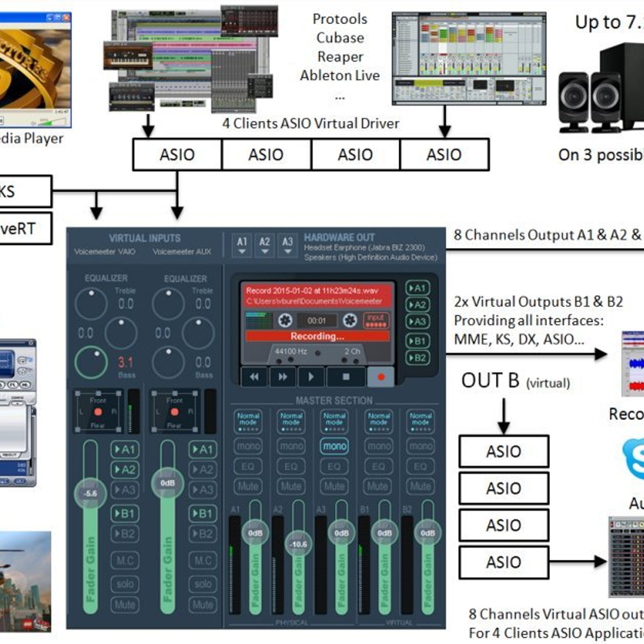The width and height of the screenshot is (644, 644).
Task: Open the A2 hardware out device dropdown
Action: [x=264, y=245]
